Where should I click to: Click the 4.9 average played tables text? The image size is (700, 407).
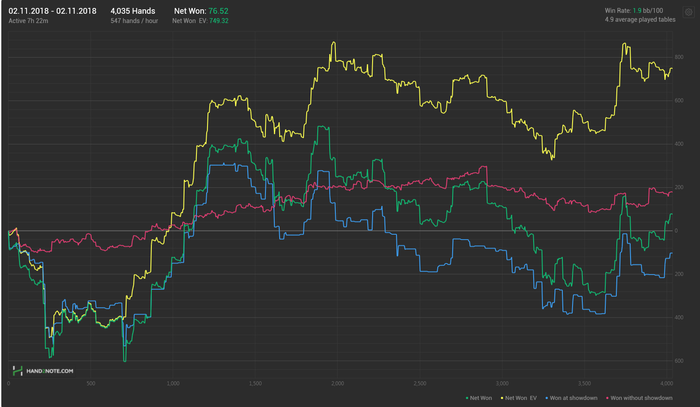click(x=640, y=20)
